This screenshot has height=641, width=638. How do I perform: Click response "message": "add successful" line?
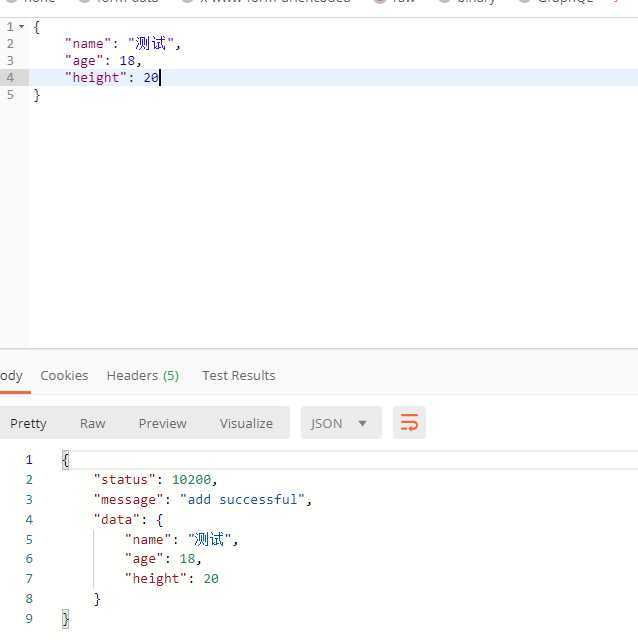(x=203, y=499)
